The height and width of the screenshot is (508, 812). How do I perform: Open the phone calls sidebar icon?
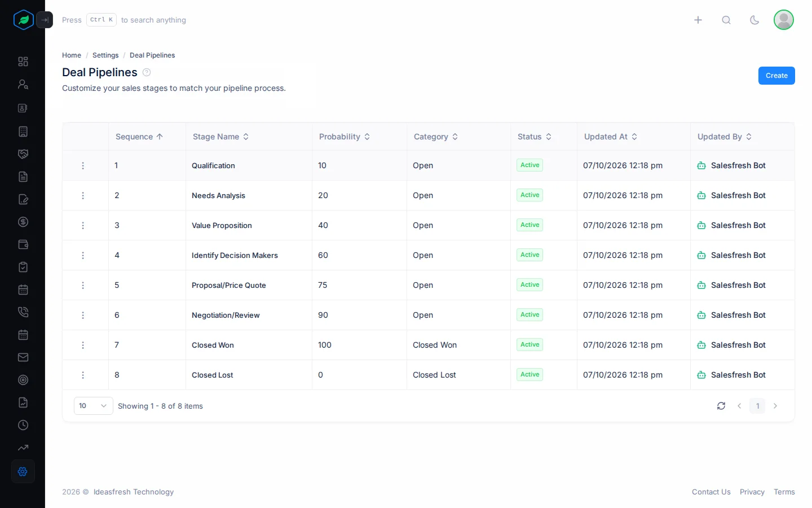pyautogui.click(x=23, y=312)
